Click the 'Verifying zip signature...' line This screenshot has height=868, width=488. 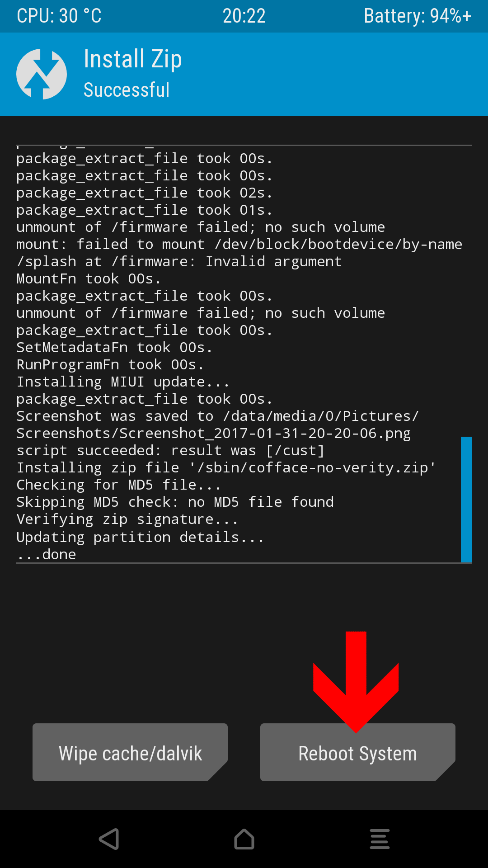point(127,519)
